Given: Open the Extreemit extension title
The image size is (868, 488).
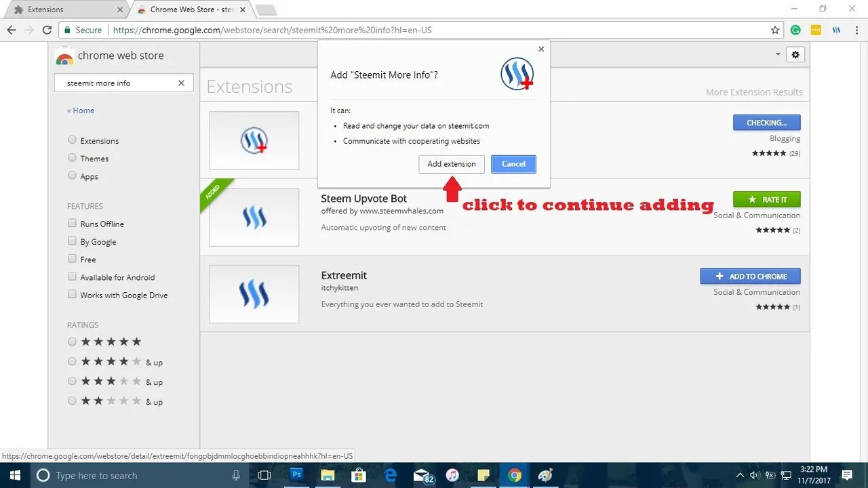Looking at the screenshot, I should point(344,275).
